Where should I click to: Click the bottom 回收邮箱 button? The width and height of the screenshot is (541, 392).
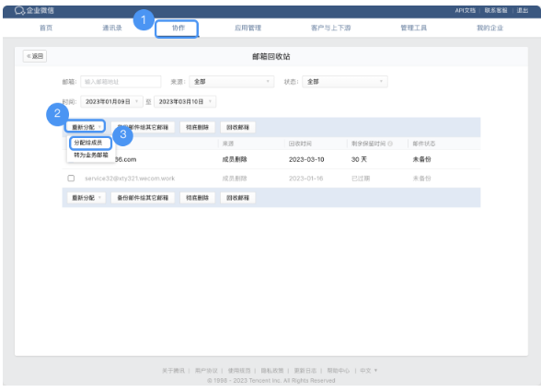[237, 198]
